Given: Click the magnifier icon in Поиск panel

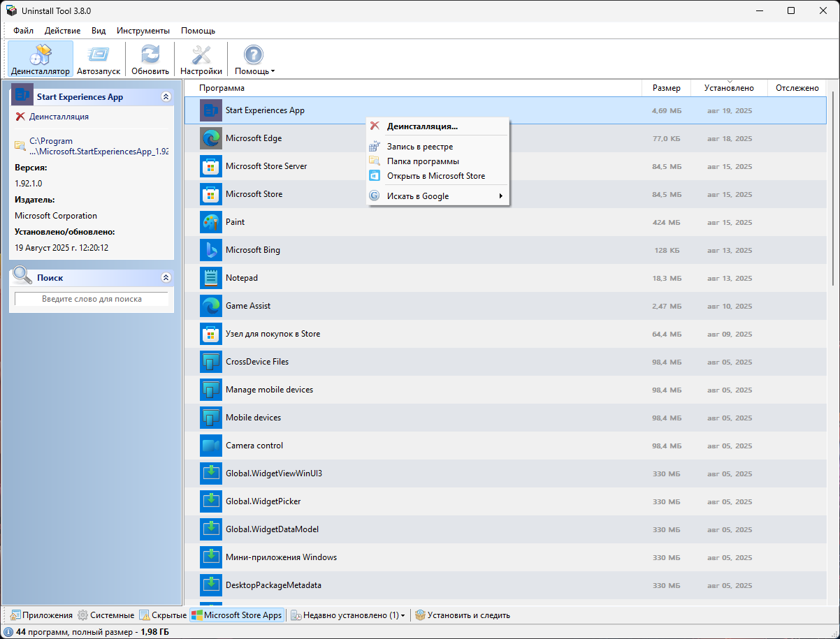Looking at the screenshot, I should tap(23, 276).
